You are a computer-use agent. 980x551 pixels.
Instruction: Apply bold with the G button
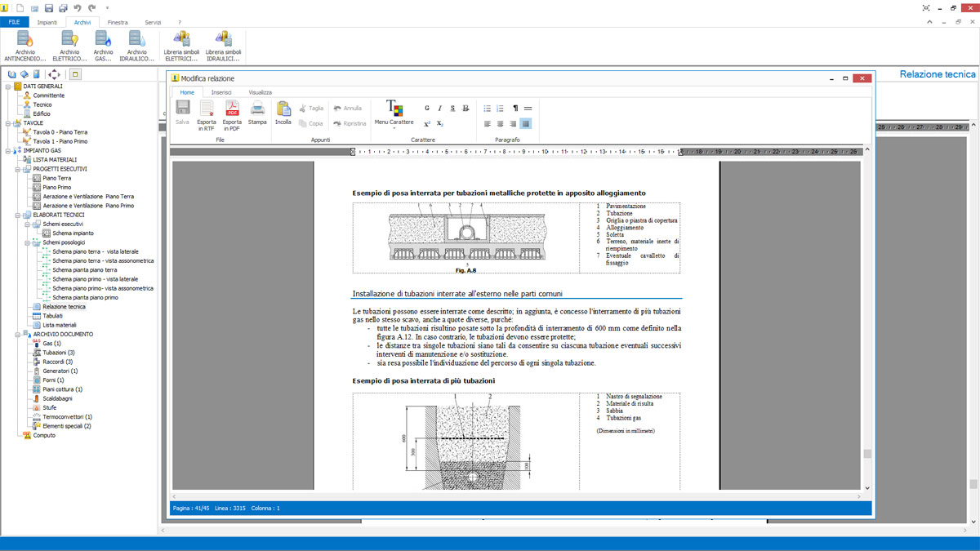tap(427, 108)
